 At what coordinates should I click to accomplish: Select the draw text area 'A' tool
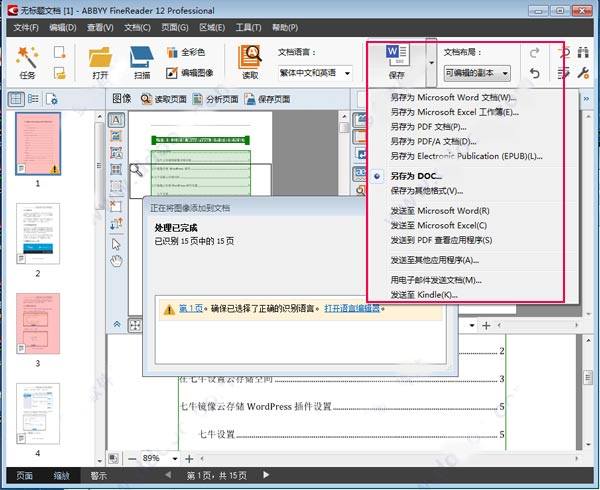[x=116, y=120]
